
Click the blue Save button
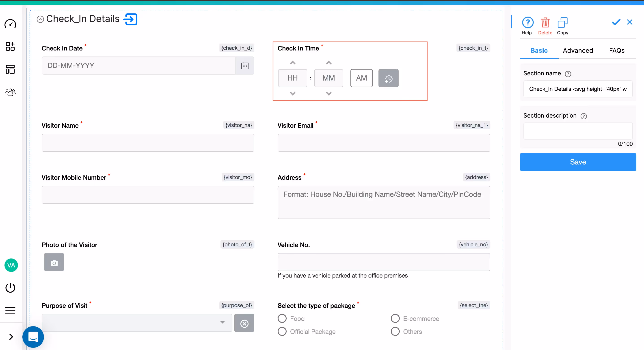(x=577, y=162)
